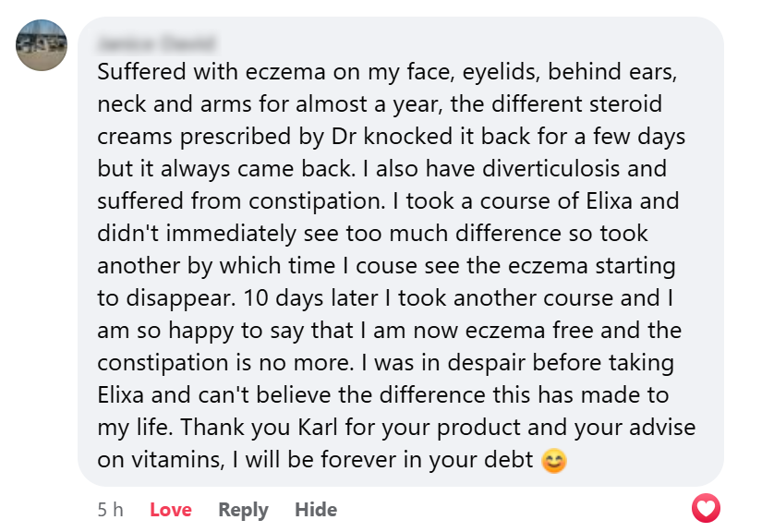Open the '5 h' timestamp link
The height and width of the screenshot is (532, 774).
click(x=110, y=510)
